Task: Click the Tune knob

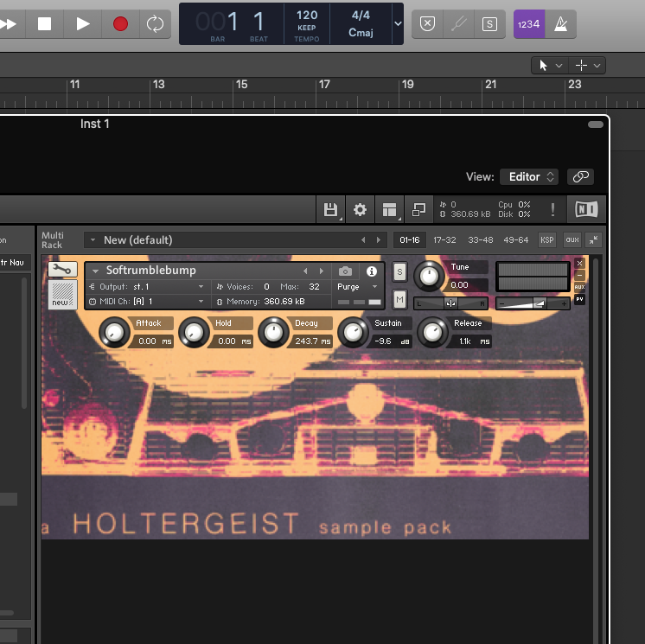Action: click(429, 276)
